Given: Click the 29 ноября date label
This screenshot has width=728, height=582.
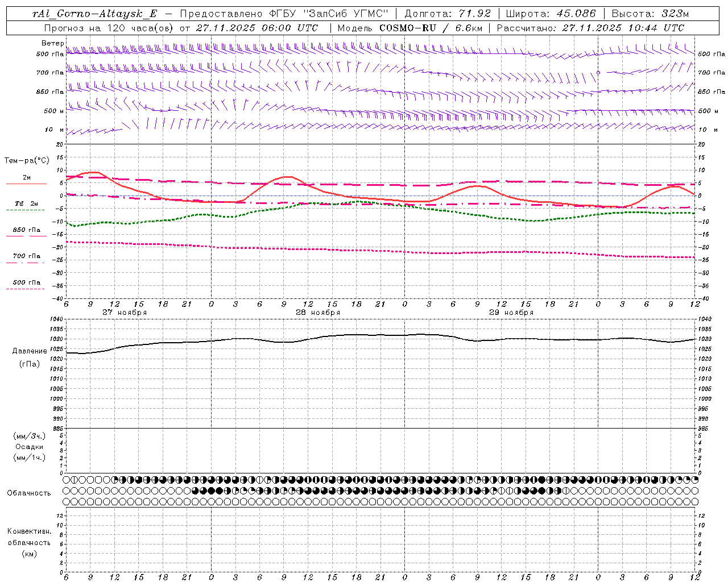Looking at the screenshot, I should tap(511, 313).
